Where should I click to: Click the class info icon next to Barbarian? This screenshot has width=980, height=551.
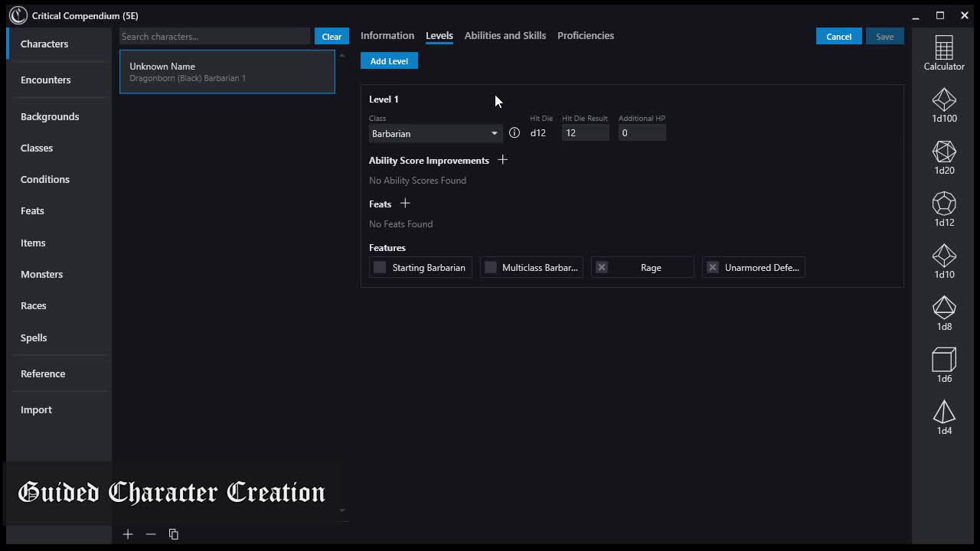514,133
